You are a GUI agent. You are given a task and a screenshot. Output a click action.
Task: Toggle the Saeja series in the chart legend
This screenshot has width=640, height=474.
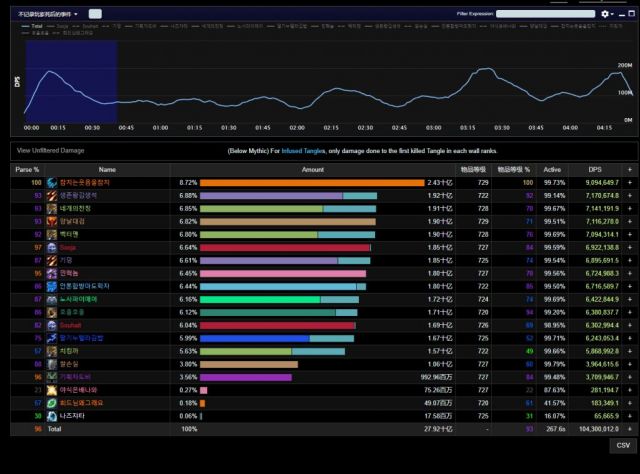64,25
